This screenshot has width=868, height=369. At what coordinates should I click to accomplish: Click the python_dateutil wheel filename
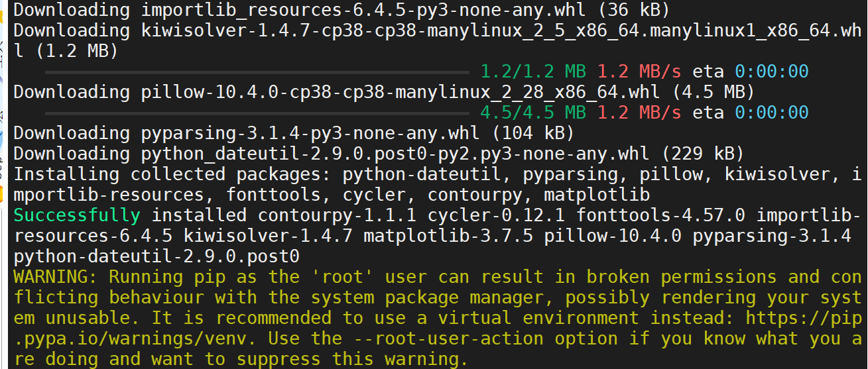379,154
